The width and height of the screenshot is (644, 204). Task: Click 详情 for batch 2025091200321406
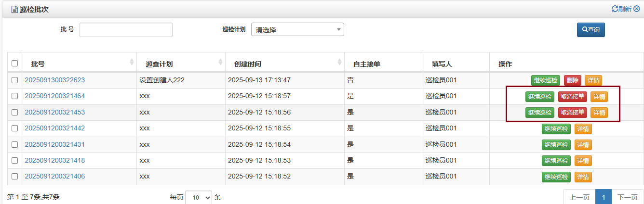coord(583,177)
